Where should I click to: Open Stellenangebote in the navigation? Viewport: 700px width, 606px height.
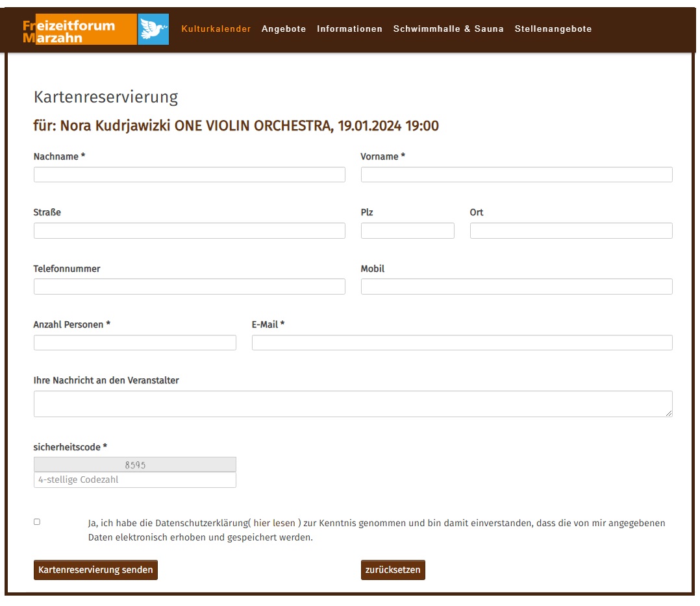[x=553, y=29]
